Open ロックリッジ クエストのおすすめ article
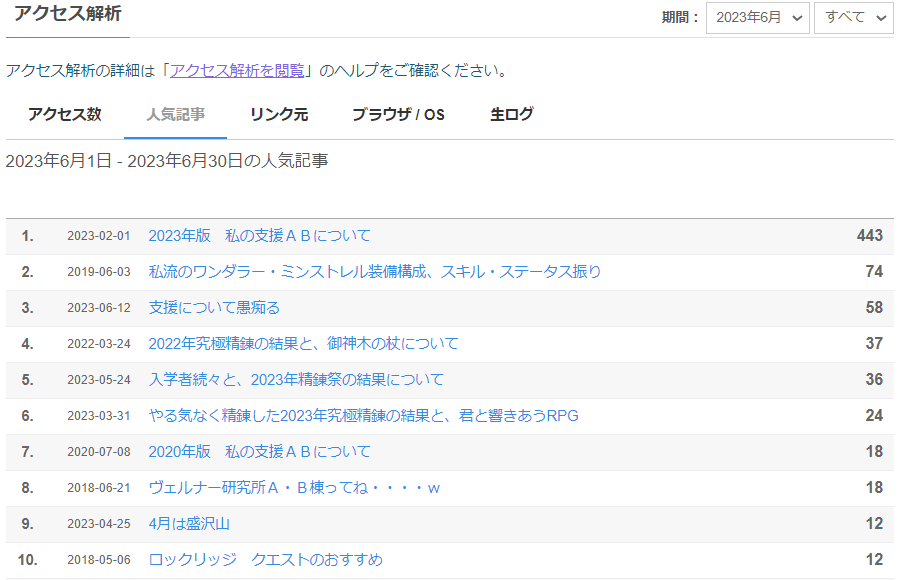This screenshot has width=906, height=580. point(265,560)
